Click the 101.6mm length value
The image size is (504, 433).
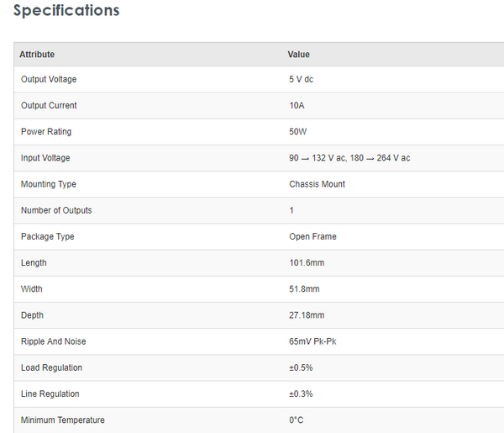(x=307, y=262)
